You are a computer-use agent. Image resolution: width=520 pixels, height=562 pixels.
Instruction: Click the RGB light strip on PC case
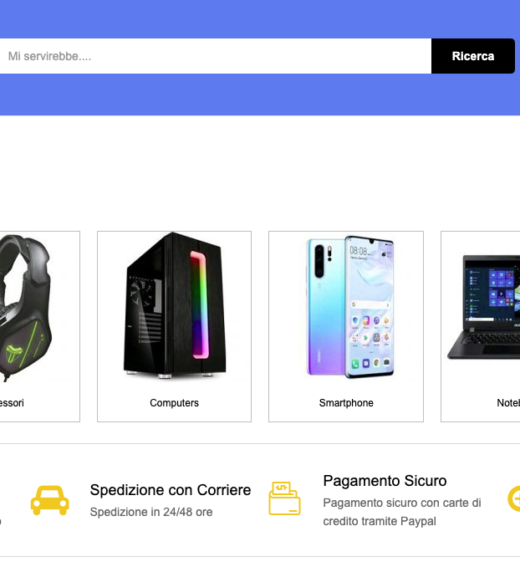tap(199, 305)
